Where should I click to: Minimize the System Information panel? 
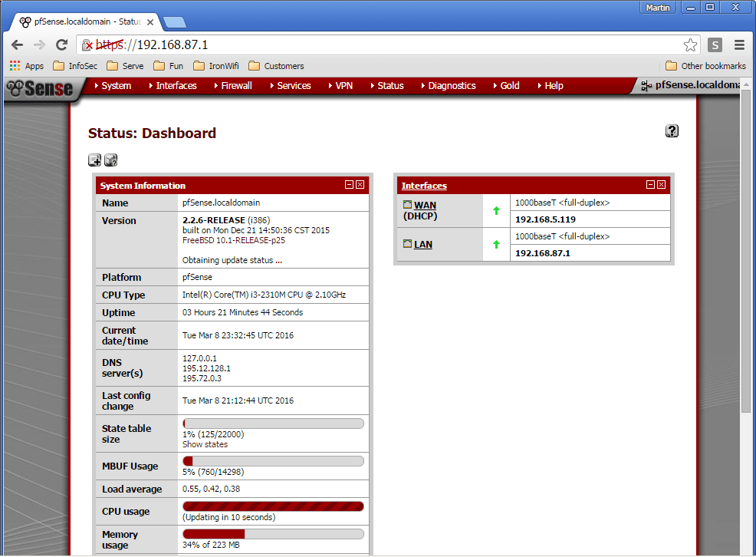click(349, 184)
